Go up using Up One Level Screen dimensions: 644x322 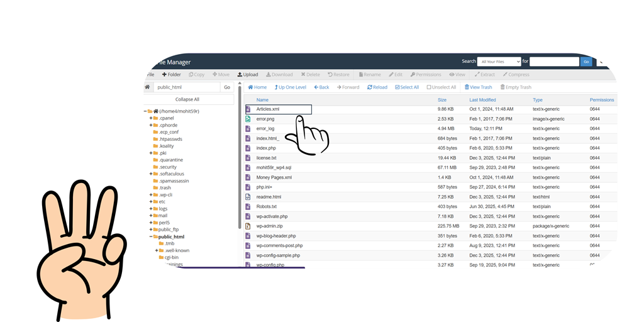pos(277,87)
